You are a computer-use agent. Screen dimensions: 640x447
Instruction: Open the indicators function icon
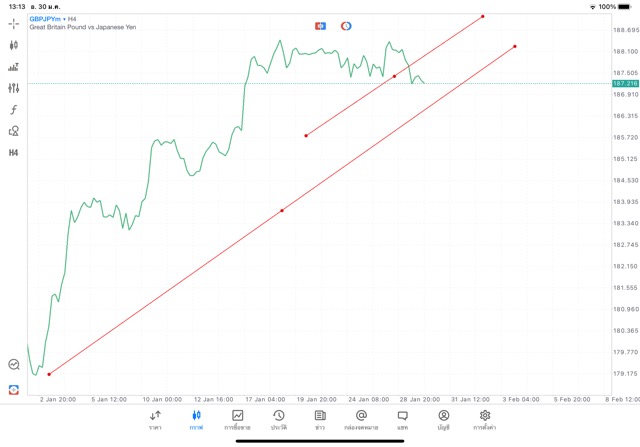tap(13, 109)
